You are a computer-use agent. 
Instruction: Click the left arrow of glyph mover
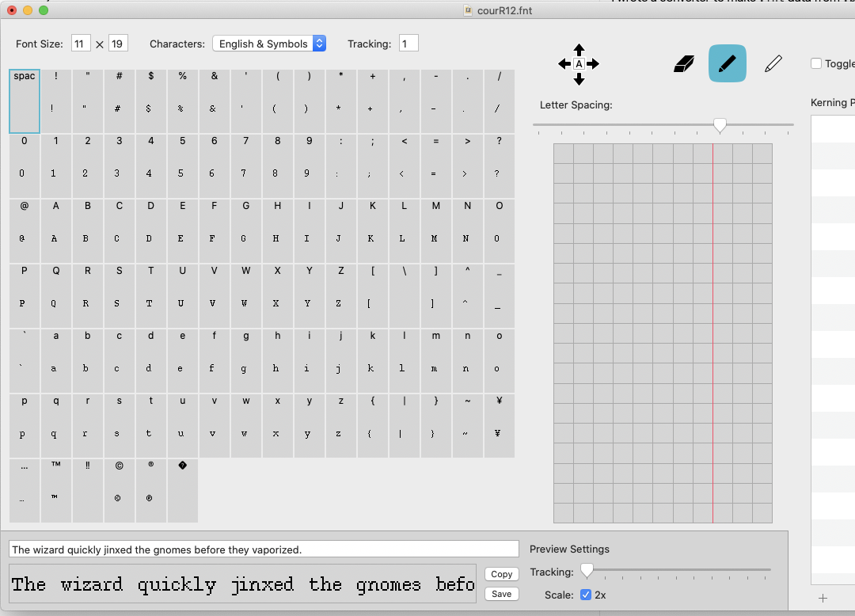point(564,64)
